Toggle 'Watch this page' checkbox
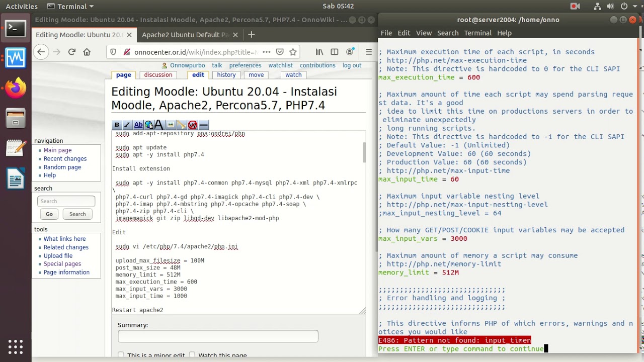 (192, 355)
